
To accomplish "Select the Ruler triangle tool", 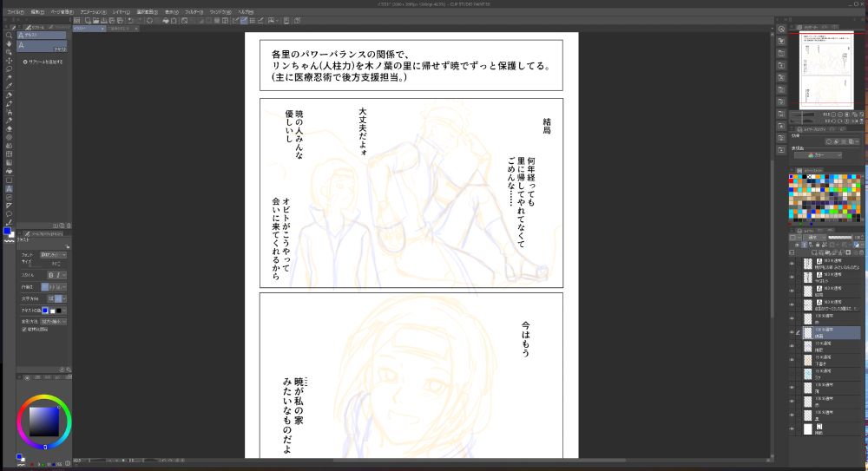I will (9, 206).
